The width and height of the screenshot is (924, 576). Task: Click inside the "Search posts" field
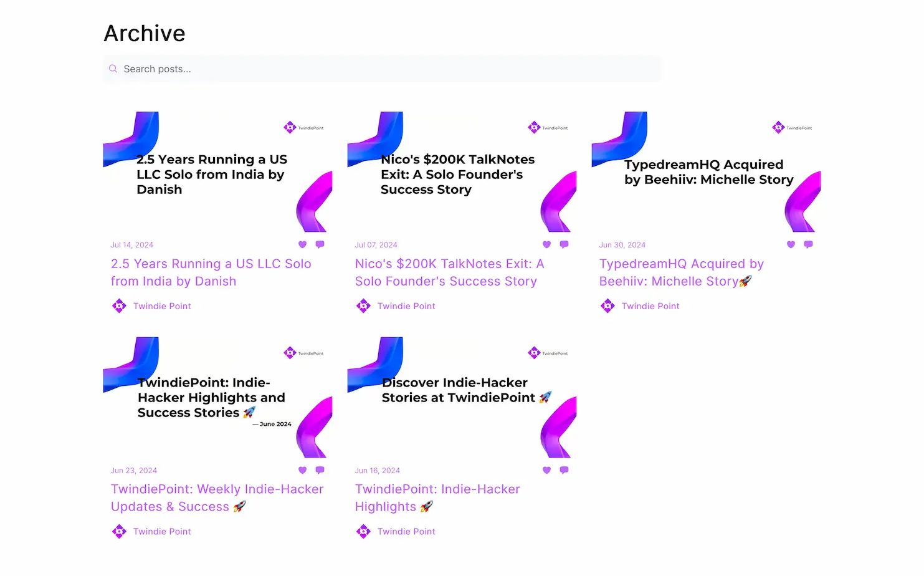point(381,69)
